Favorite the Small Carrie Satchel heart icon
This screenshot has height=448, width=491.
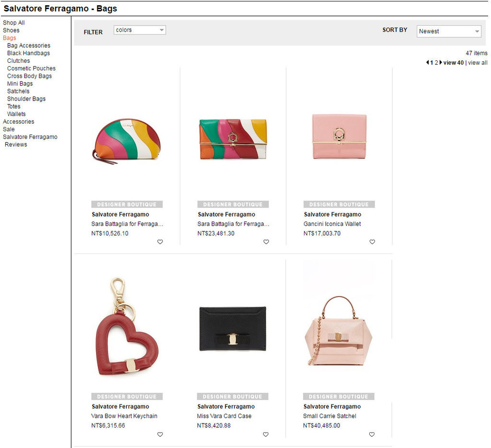pyautogui.click(x=372, y=434)
